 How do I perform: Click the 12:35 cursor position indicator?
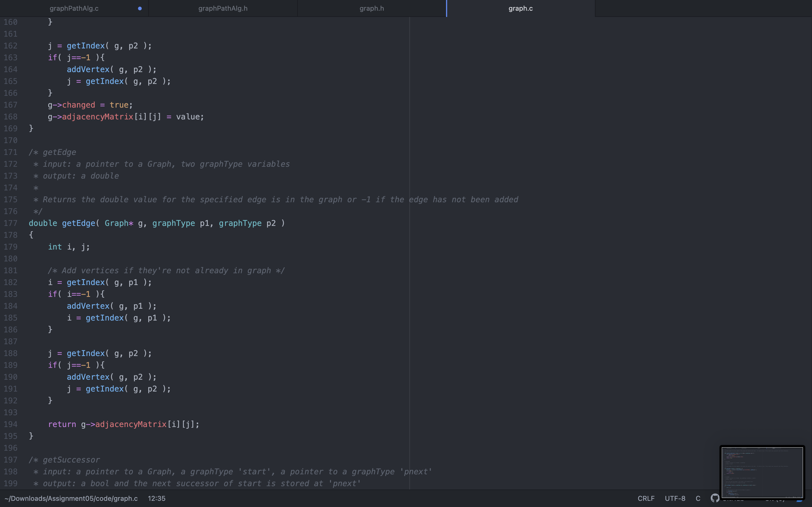coord(156,498)
